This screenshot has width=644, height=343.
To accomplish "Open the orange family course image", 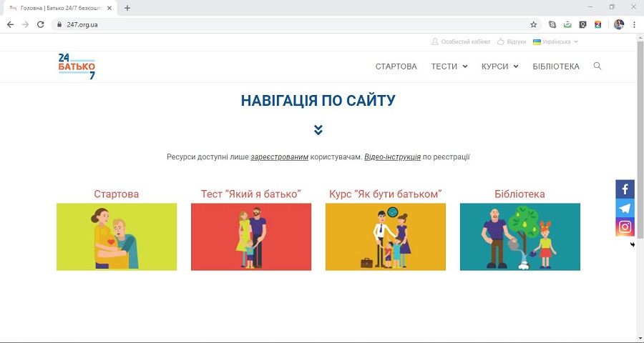I will click(385, 237).
